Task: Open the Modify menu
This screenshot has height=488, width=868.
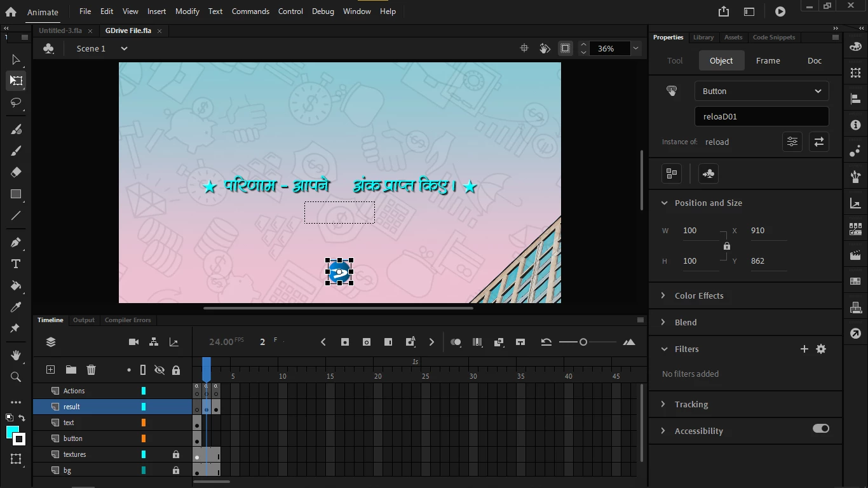Action: (187, 11)
